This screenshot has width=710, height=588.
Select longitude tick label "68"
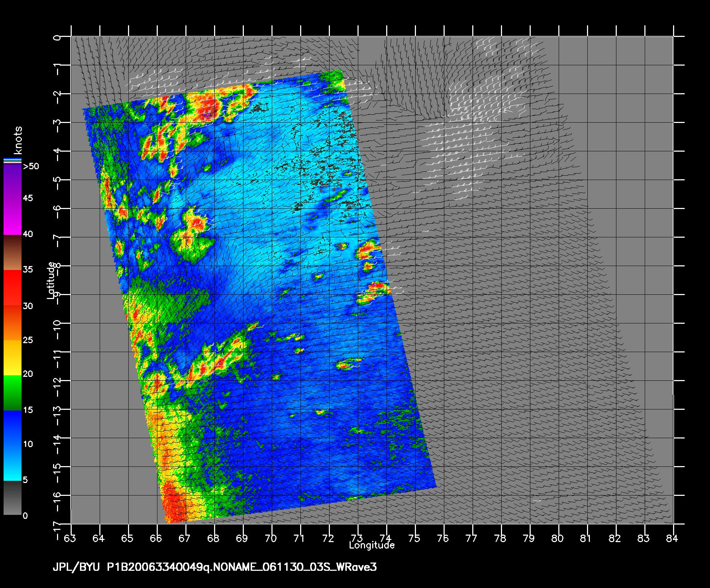(213, 539)
